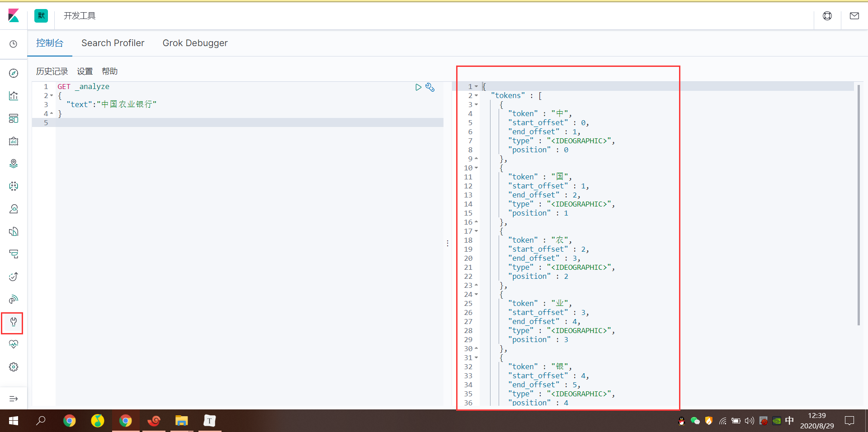The image size is (868, 432).
Task: Expand the side navigation menu
Action: point(14,399)
